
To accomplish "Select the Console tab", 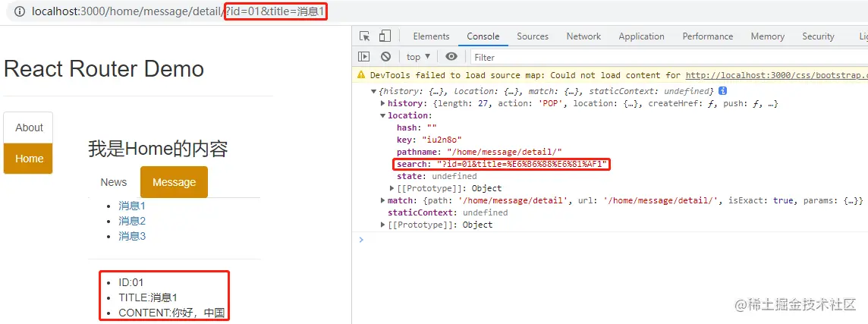I will pos(483,36).
